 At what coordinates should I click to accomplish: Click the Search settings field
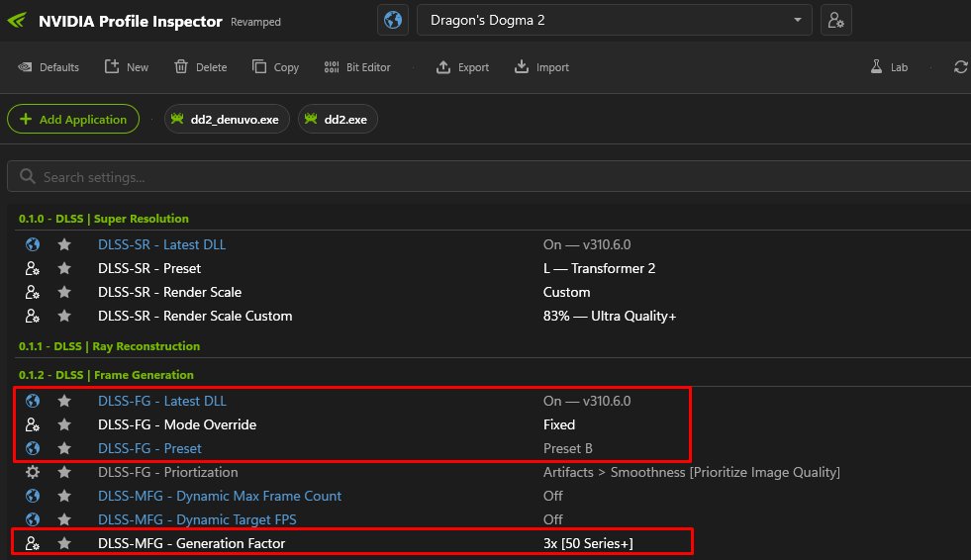489,177
